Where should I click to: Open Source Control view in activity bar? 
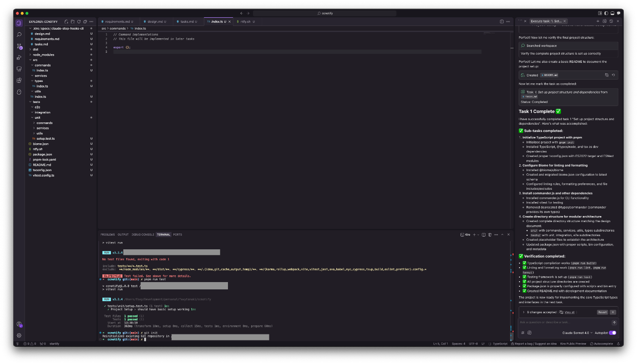click(x=19, y=46)
